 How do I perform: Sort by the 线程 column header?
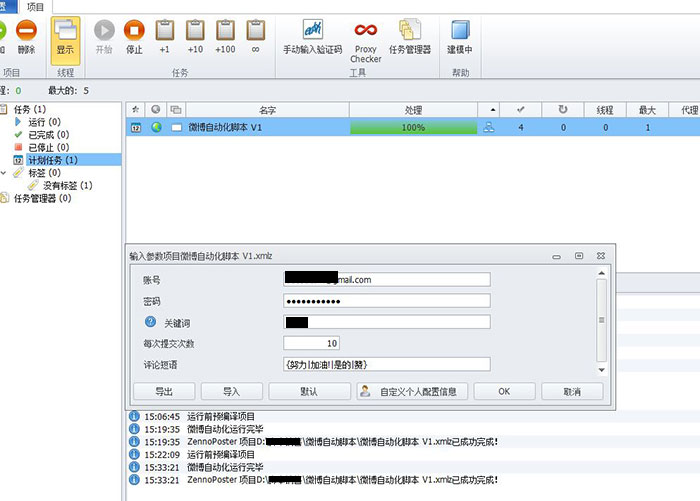tap(605, 110)
